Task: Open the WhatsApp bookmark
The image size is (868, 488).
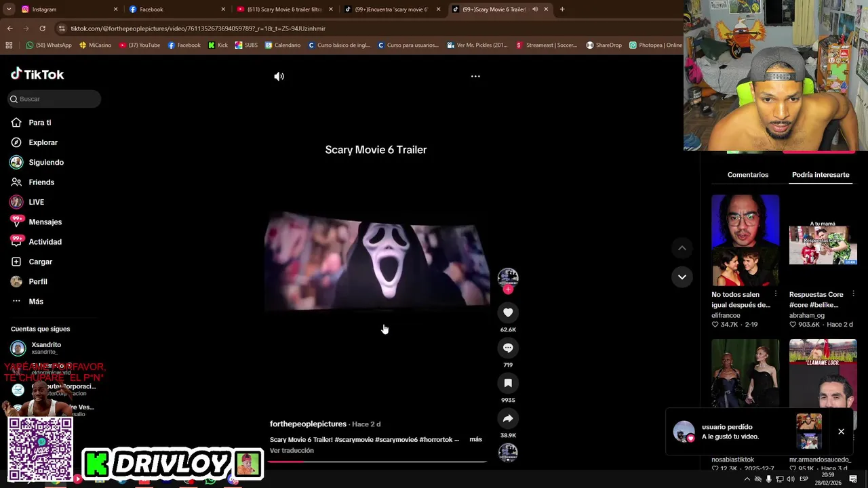Action: click(x=48, y=45)
